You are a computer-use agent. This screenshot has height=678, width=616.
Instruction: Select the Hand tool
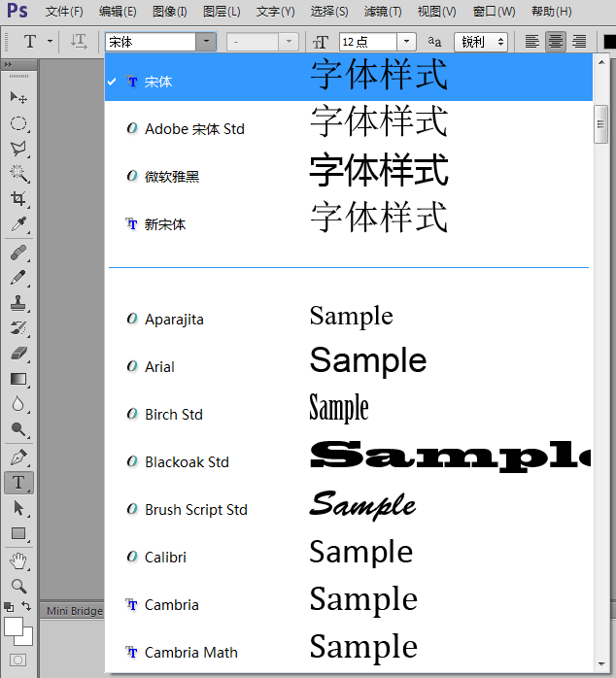(x=18, y=561)
